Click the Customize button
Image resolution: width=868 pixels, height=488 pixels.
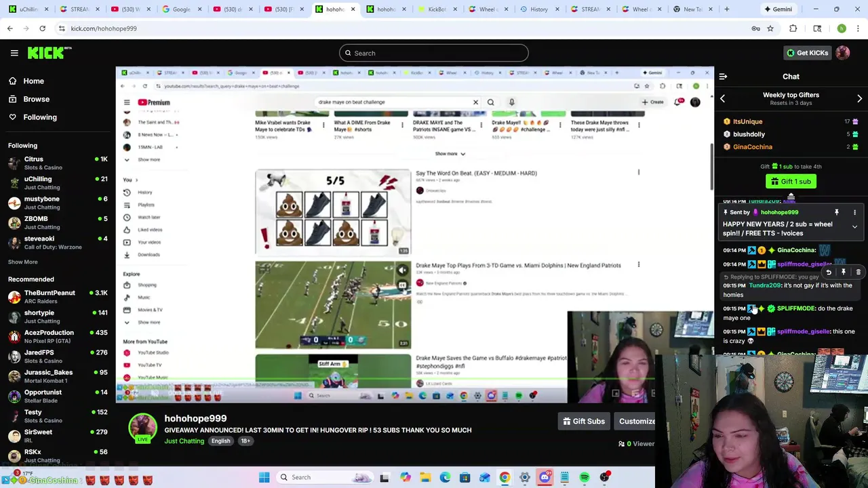point(636,422)
